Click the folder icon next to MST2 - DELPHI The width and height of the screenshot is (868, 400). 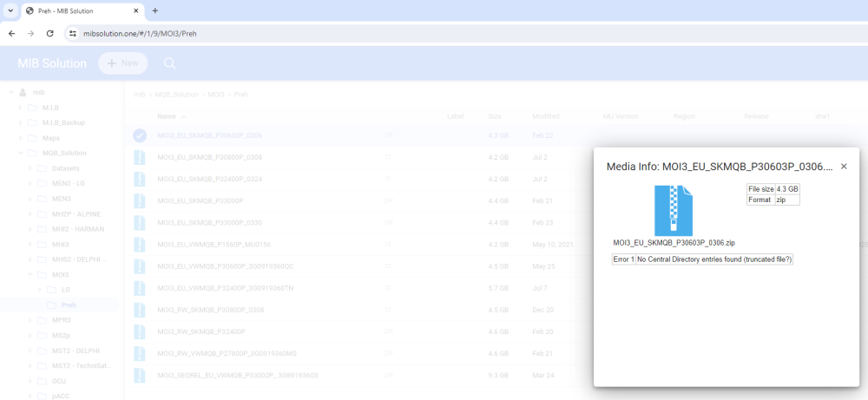pyautogui.click(x=42, y=351)
